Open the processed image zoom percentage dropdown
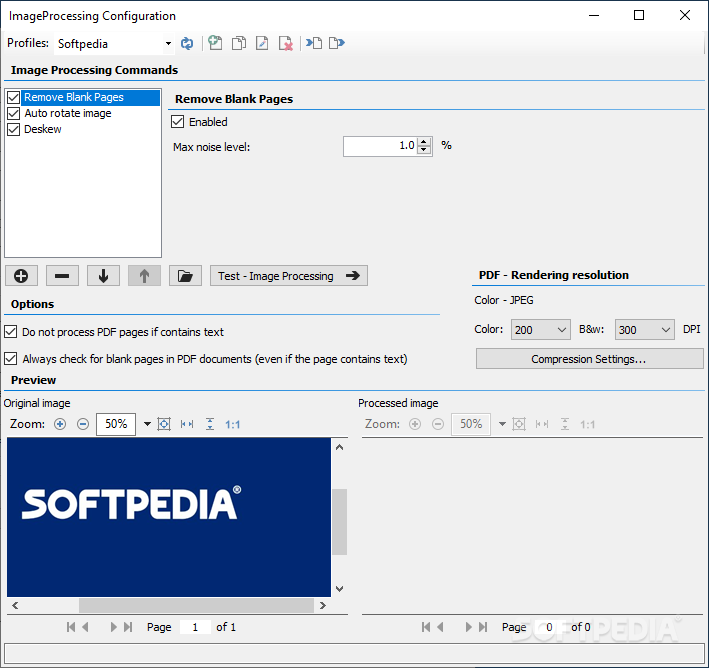The height and width of the screenshot is (668, 709). (x=502, y=424)
